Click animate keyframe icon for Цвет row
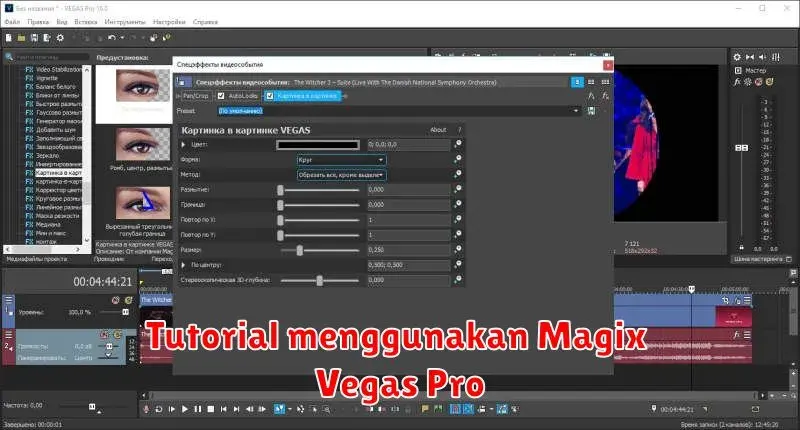This screenshot has width=800, height=430. pos(458,144)
